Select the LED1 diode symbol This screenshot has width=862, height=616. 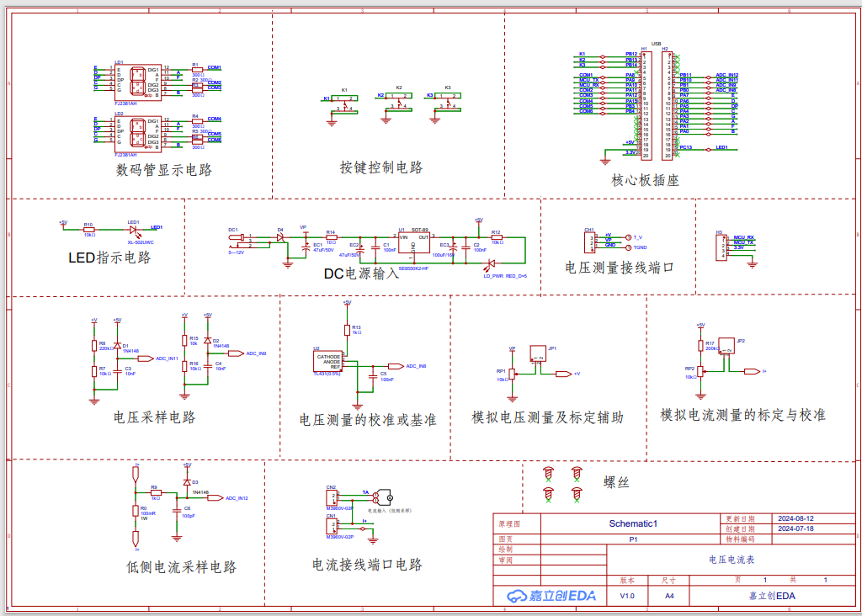coord(133,231)
